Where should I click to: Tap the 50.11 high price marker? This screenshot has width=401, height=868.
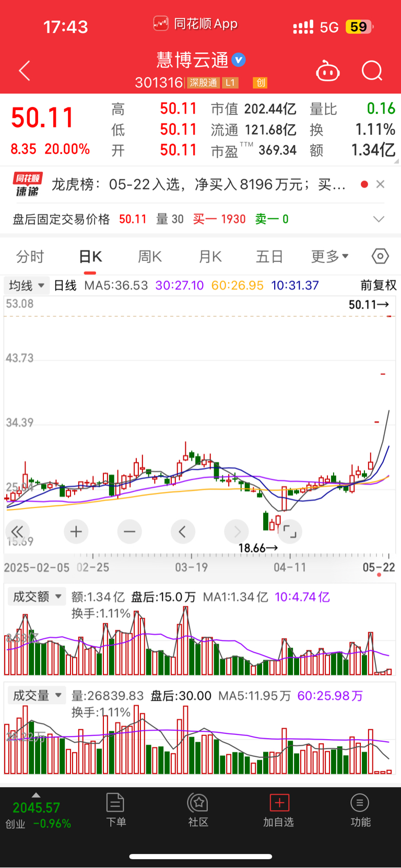click(x=369, y=304)
